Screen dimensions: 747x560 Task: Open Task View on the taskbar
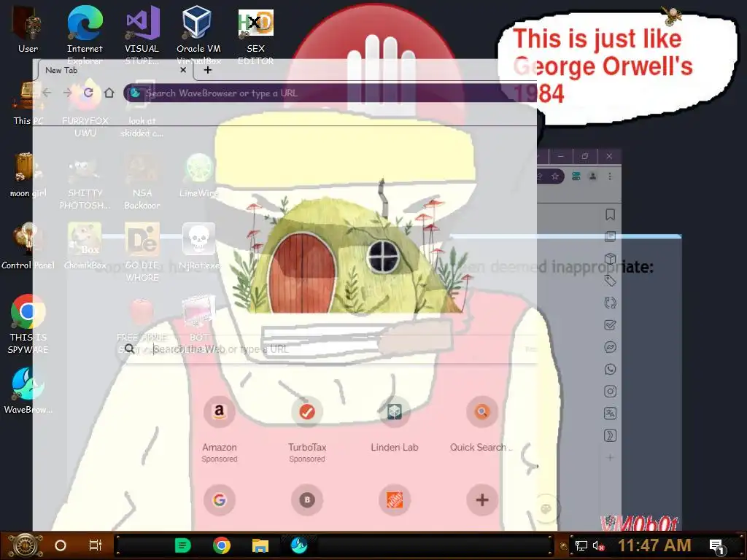[x=96, y=545]
